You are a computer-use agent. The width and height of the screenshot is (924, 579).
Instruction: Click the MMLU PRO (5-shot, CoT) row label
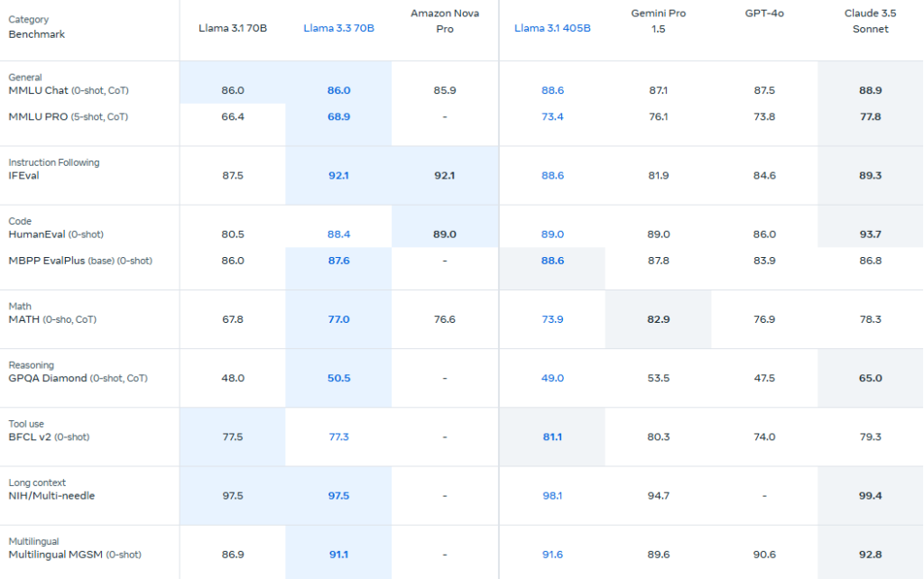[69, 117]
